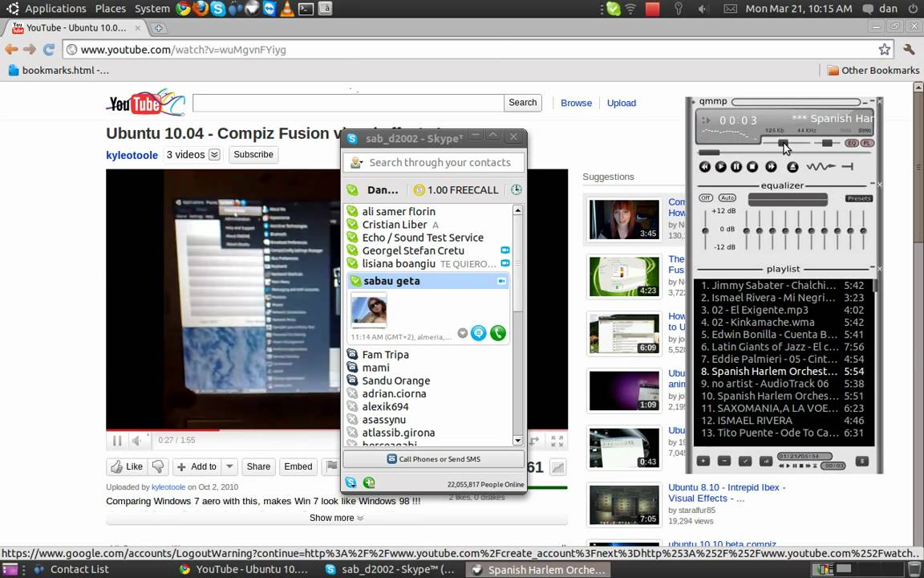Toggle the equalizer Off button
The width and height of the screenshot is (924, 578).
[x=705, y=197]
